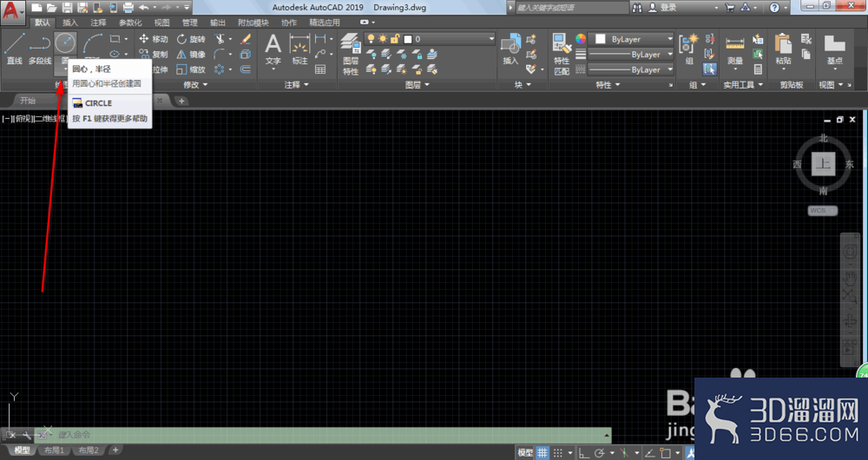Click the Group (组) tool
This screenshot has height=460, width=868.
689,49
